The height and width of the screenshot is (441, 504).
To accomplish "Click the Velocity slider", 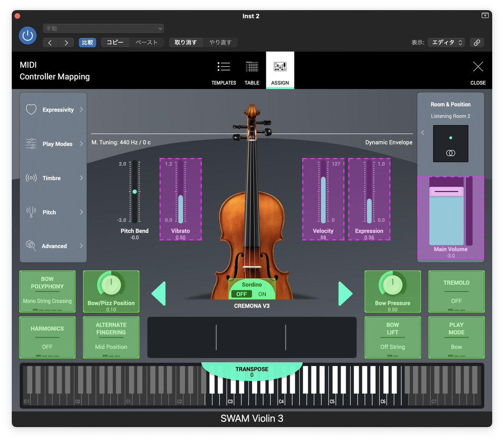I will coord(323,192).
